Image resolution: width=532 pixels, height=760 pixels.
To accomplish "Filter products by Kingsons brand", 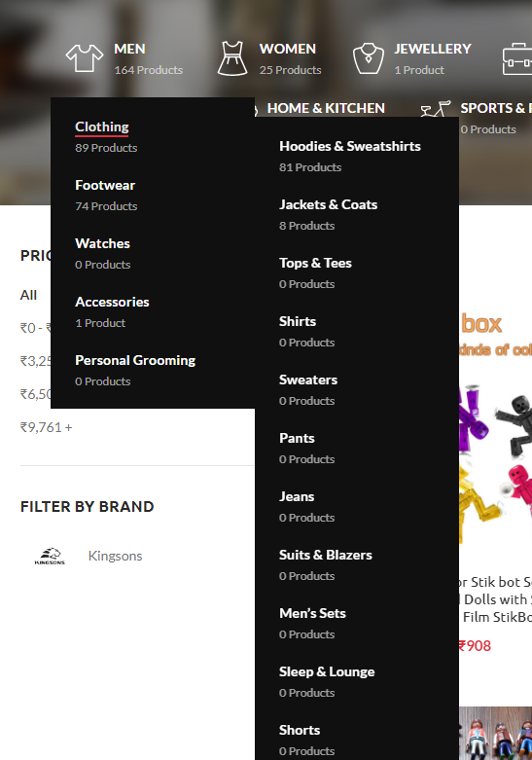I will click(116, 556).
